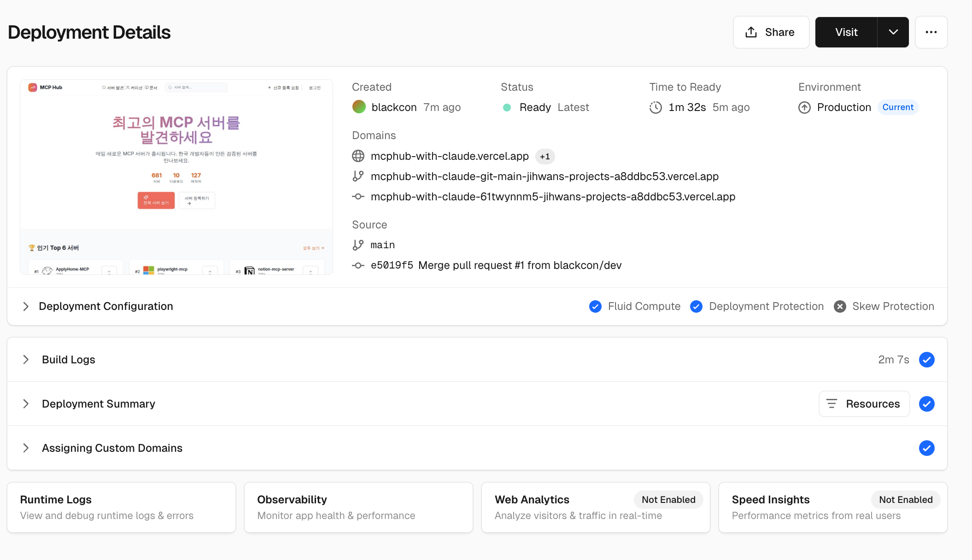Open the mcphub-with-claude.vercel.app domain link
The height and width of the screenshot is (560, 972).
click(450, 156)
